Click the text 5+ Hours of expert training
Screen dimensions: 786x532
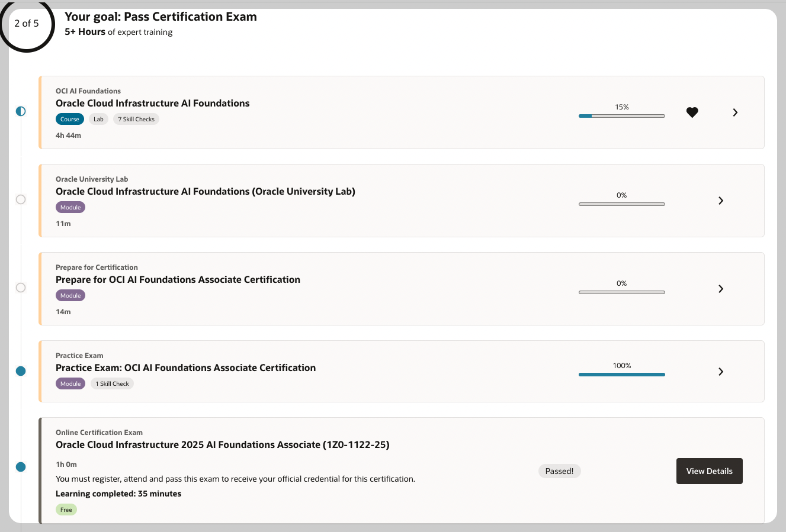point(118,32)
